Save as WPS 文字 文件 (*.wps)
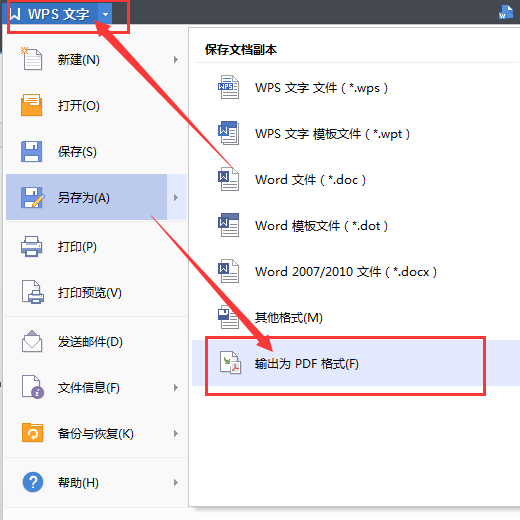 pyautogui.click(x=356, y=88)
